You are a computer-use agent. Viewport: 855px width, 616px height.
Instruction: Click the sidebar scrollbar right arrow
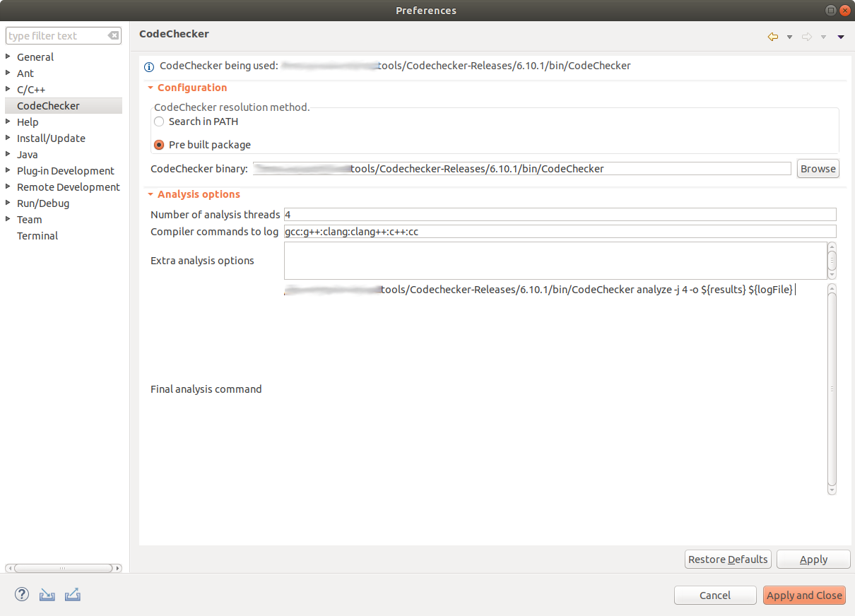click(117, 568)
